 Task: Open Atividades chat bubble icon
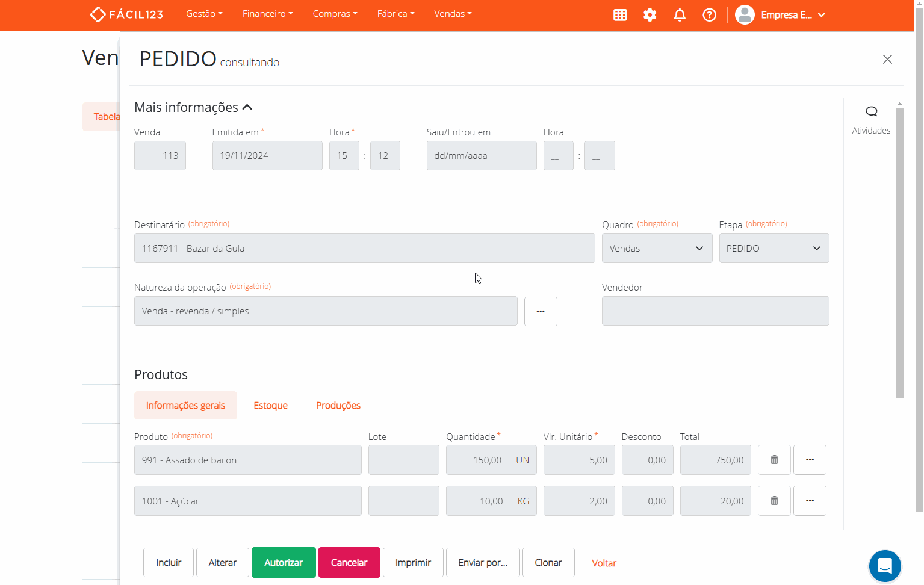pyautogui.click(x=871, y=112)
